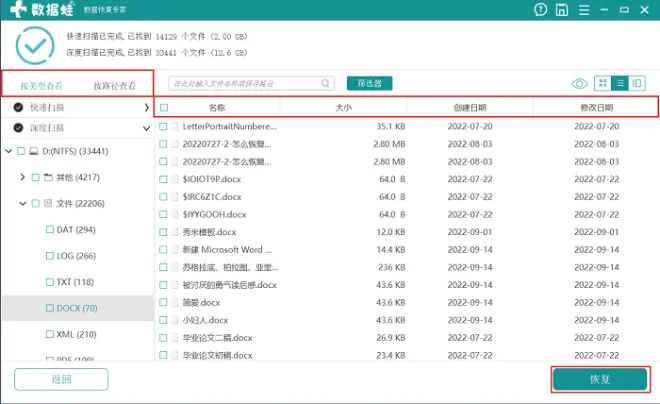Check the 被讨厌的勇气读后感.docx checkbox
Screen dimensions: 660x404
click(x=163, y=285)
